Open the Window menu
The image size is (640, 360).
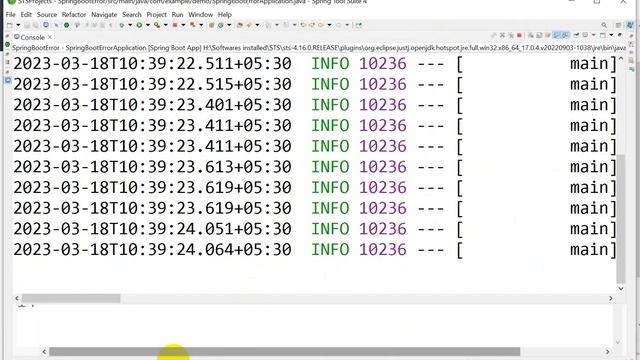200,15
